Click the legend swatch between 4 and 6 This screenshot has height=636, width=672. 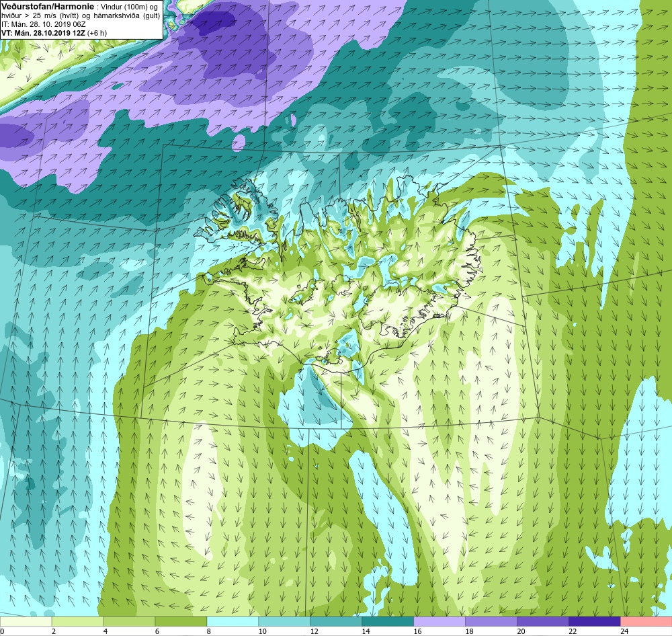[130, 621]
